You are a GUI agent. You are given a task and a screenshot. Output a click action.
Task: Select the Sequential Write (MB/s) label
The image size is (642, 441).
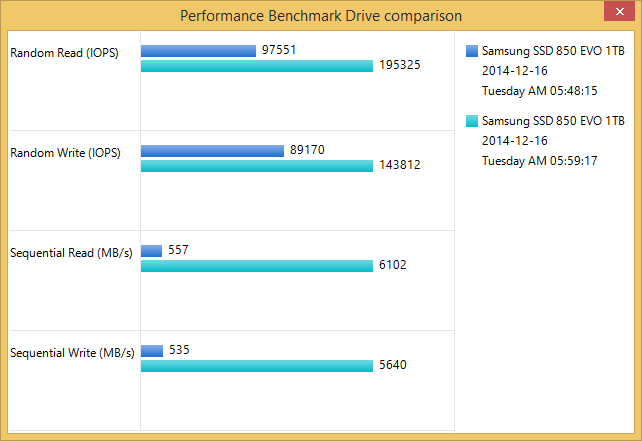[x=72, y=353]
